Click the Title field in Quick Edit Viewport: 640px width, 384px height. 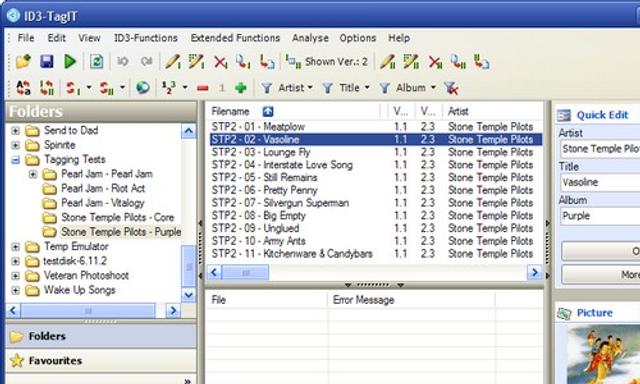(x=600, y=182)
